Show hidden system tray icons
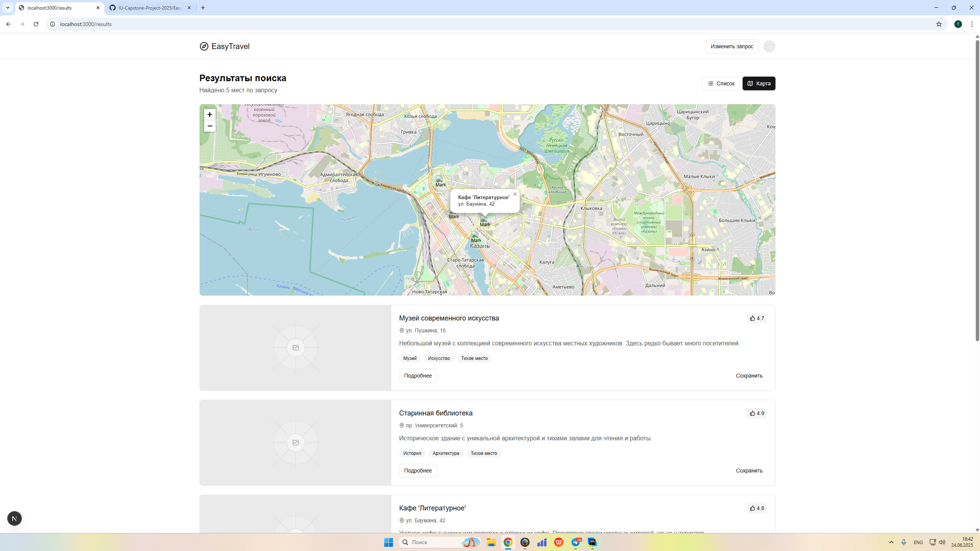980x551 pixels. click(x=891, y=542)
